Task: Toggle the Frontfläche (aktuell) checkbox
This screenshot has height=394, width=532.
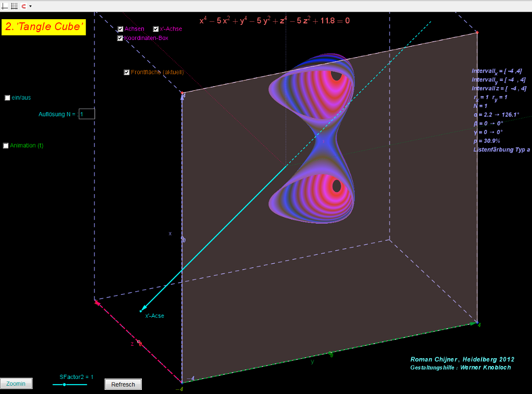Action: tap(127, 72)
